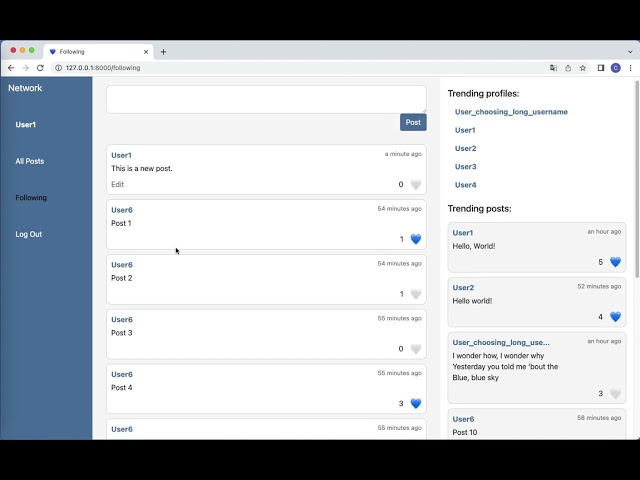
Task: Click the new post text area
Action: pos(267,99)
